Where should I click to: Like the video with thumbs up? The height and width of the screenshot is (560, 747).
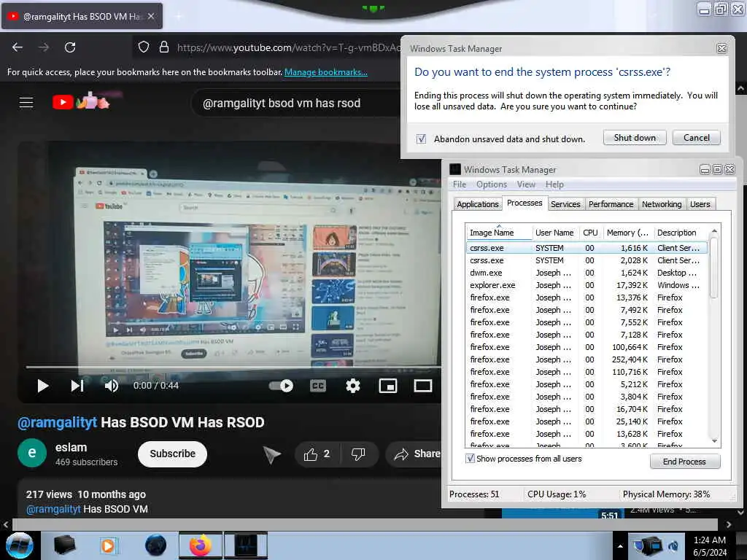[x=317, y=454]
